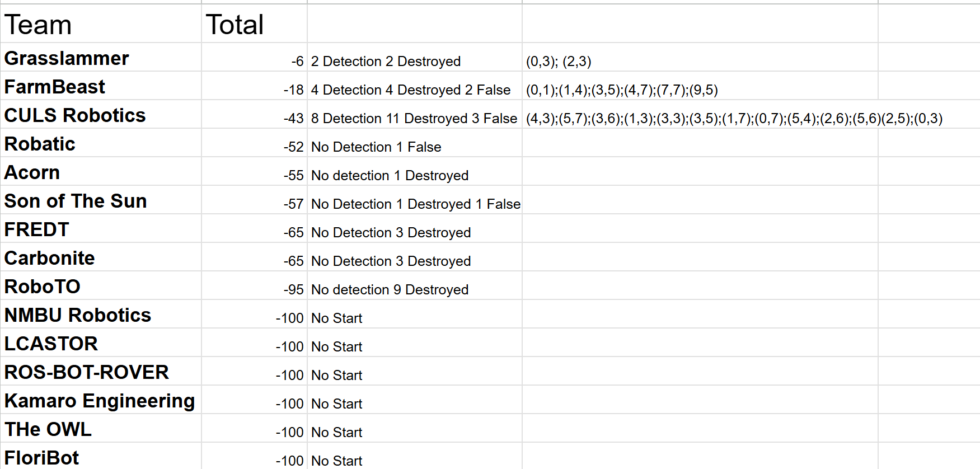Click the CULS Robotics team cell
This screenshot has height=469, width=980.
click(101, 114)
